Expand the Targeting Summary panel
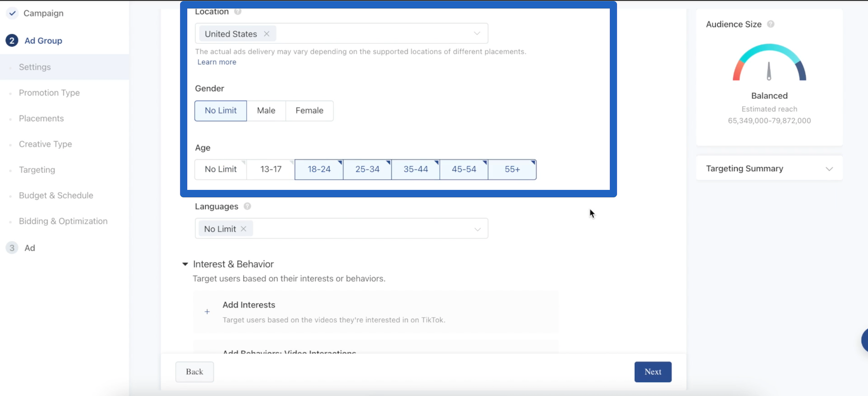 (829, 169)
